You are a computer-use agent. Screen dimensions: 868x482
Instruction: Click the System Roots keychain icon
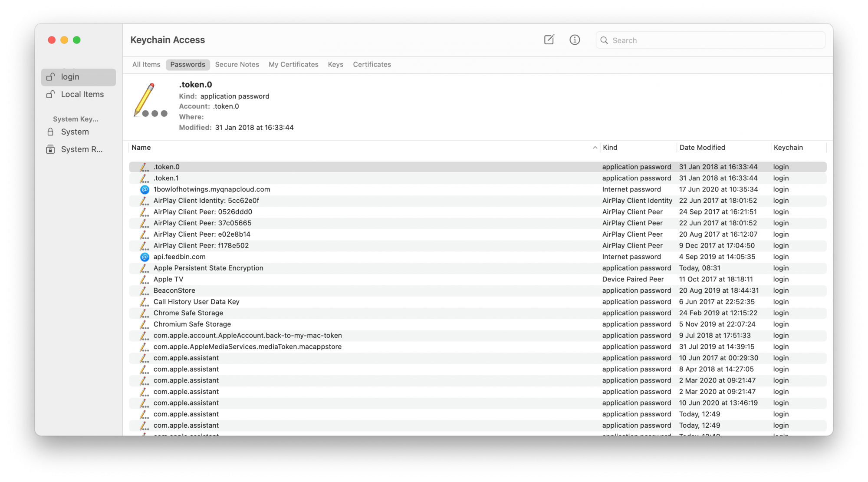tap(51, 149)
